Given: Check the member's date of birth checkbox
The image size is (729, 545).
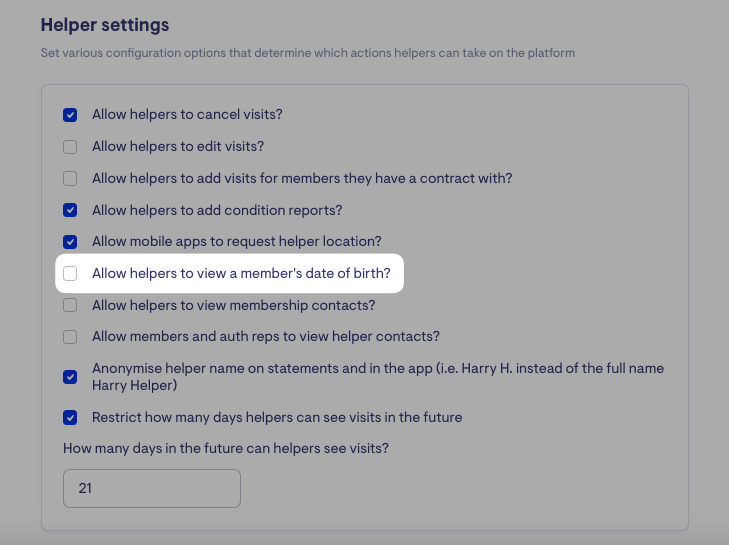Looking at the screenshot, I should (x=70, y=273).
